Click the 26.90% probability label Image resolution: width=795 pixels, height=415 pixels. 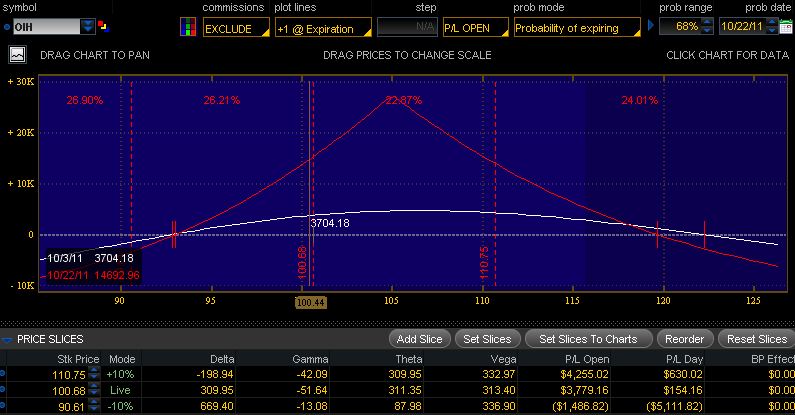[85, 100]
